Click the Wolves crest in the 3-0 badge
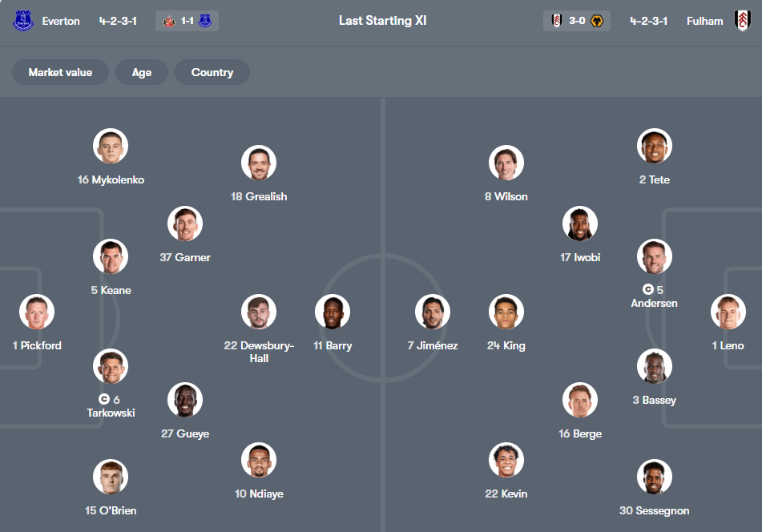 pos(597,21)
